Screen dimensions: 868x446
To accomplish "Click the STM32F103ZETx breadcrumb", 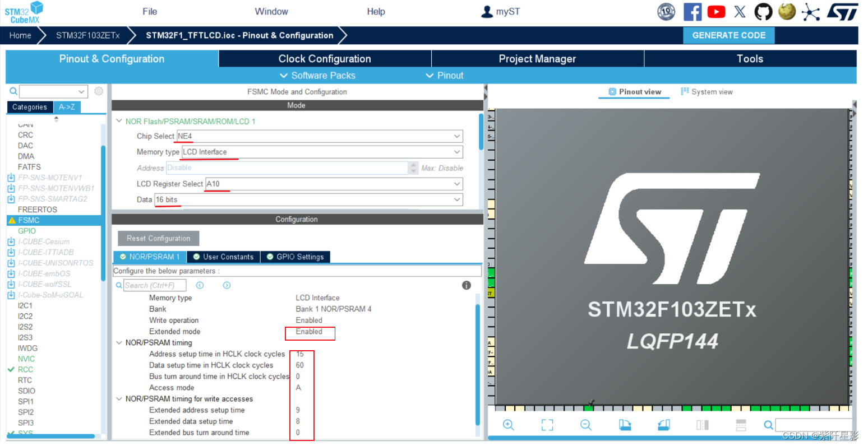I will pyautogui.click(x=87, y=35).
